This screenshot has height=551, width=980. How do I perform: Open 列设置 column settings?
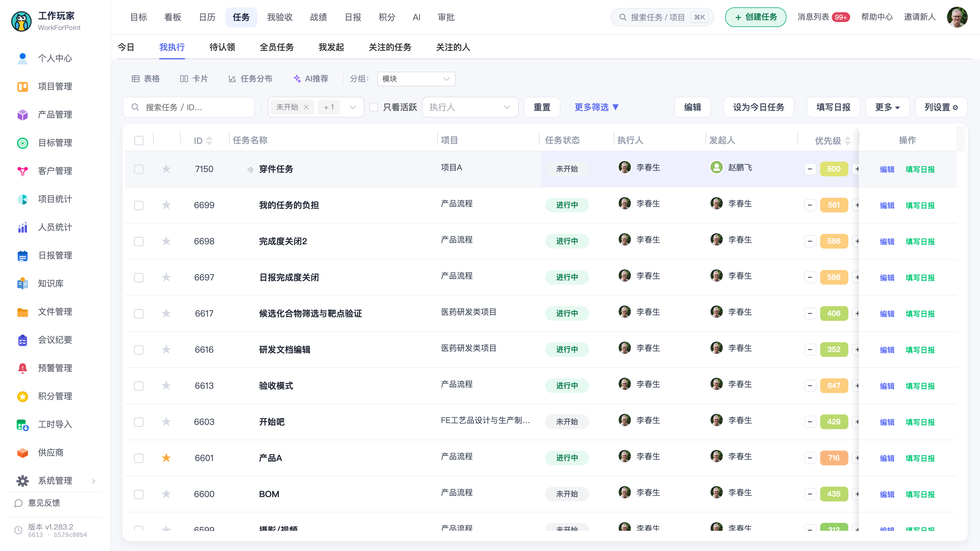(941, 107)
